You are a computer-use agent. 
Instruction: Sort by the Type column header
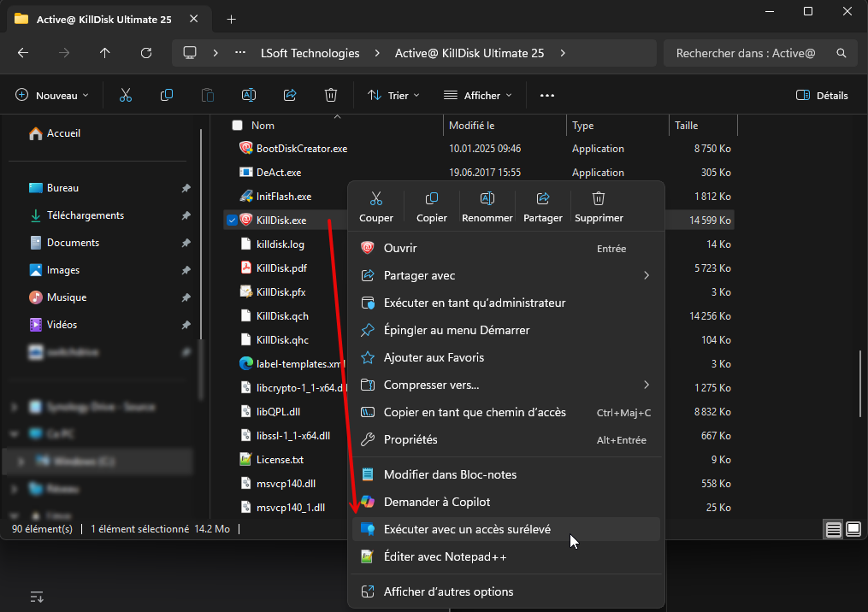617,126
